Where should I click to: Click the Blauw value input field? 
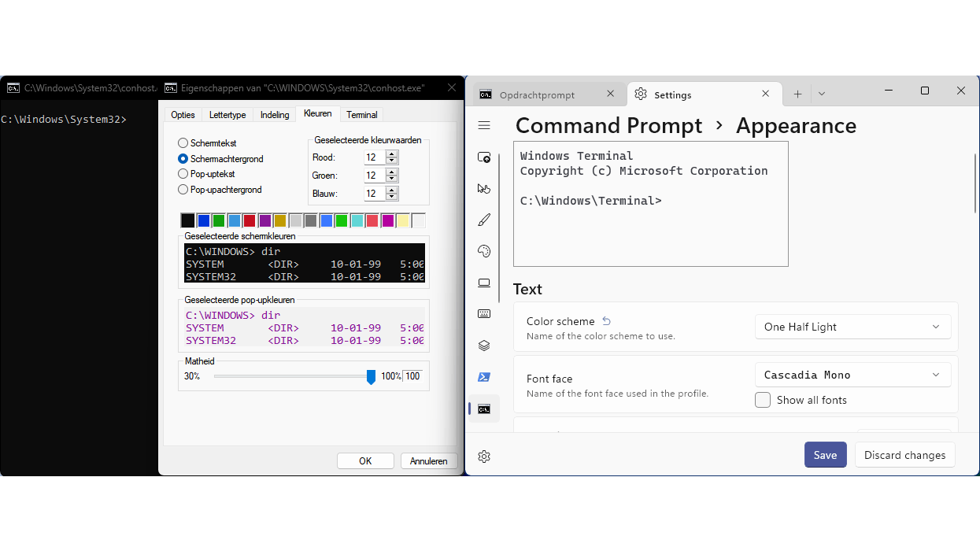[375, 194]
